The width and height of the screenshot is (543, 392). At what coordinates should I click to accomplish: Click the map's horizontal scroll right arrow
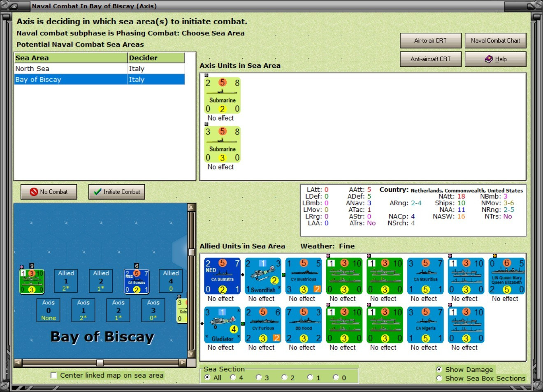tap(183, 362)
